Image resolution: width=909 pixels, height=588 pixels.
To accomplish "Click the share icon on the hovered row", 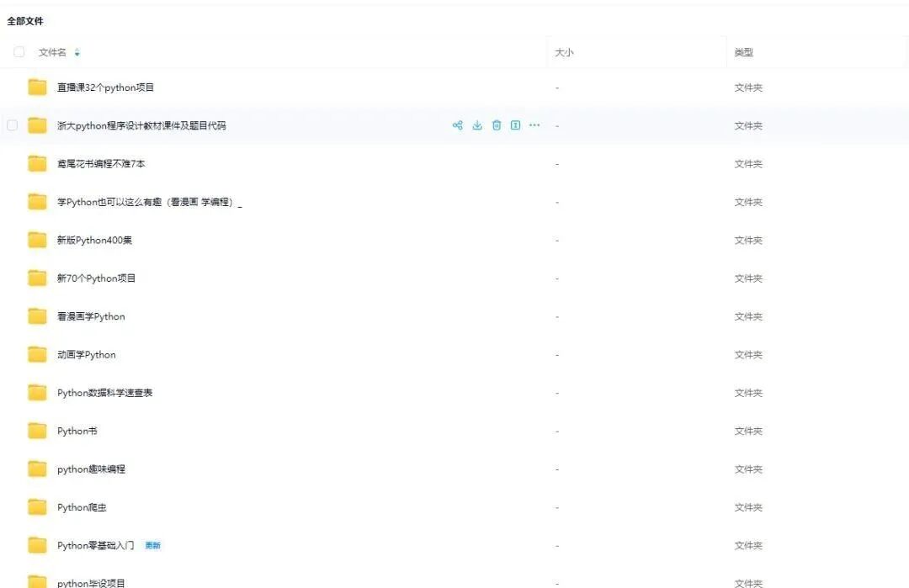I will click(x=458, y=125).
